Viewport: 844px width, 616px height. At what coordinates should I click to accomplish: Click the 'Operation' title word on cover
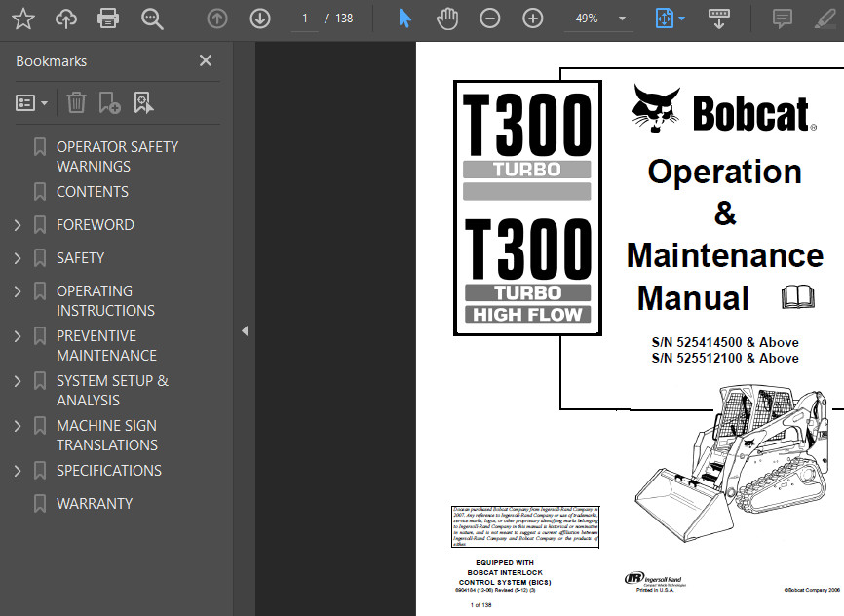pos(724,173)
